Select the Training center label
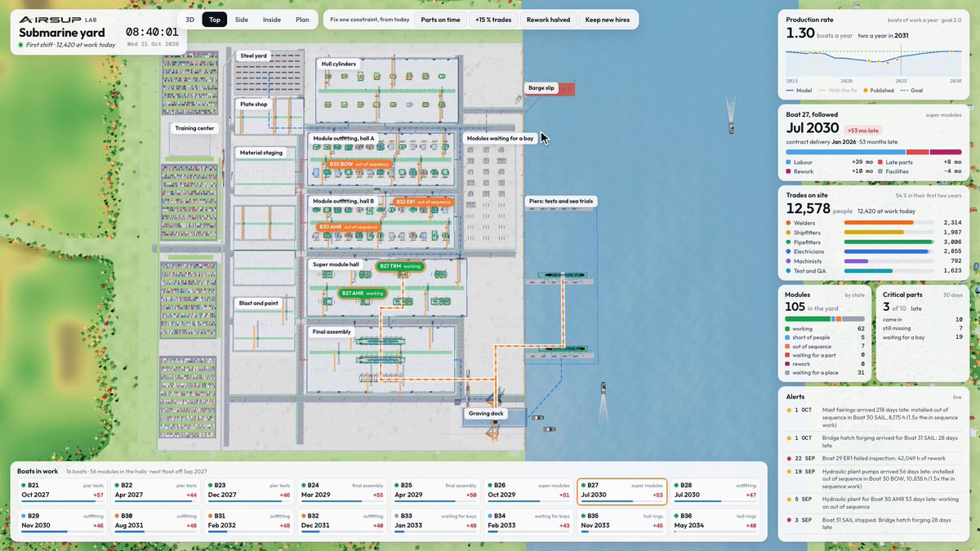 (x=195, y=128)
